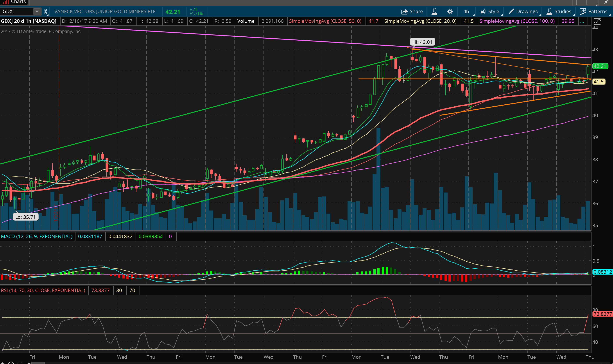Expand hidden studies with ellipsis button

point(582,21)
